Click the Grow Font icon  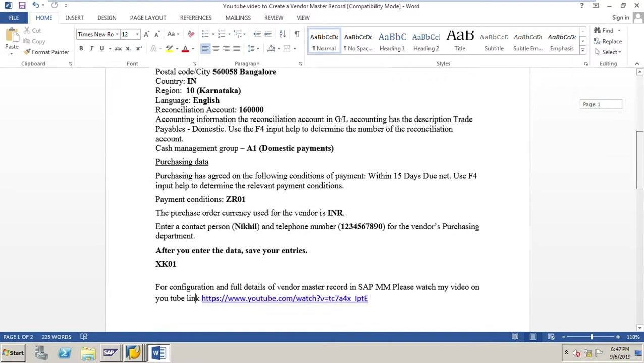(146, 34)
